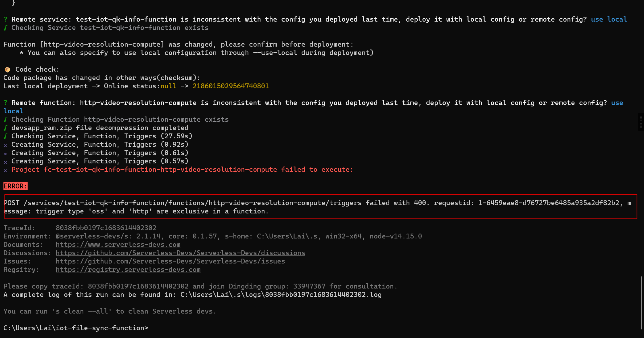This screenshot has width=644, height=338.
Task: Open the Serverless-Devs GitHub discussions link
Action: tap(180, 253)
